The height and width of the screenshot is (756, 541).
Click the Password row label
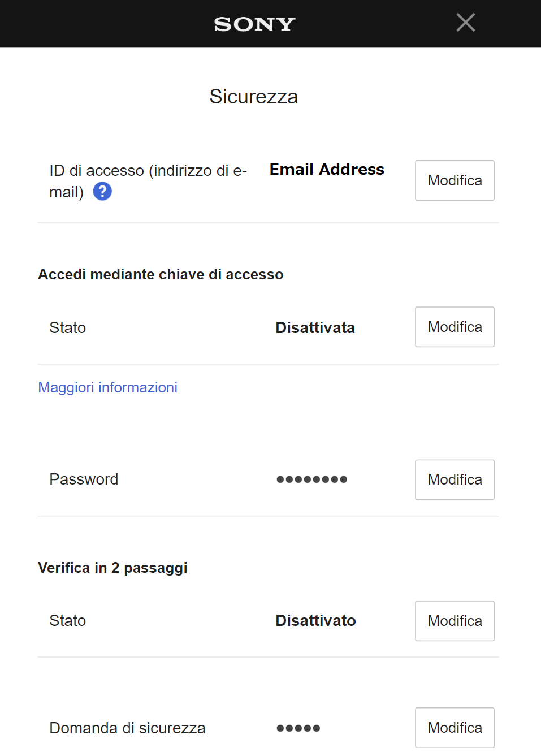pyautogui.click(x=84, y=479)
